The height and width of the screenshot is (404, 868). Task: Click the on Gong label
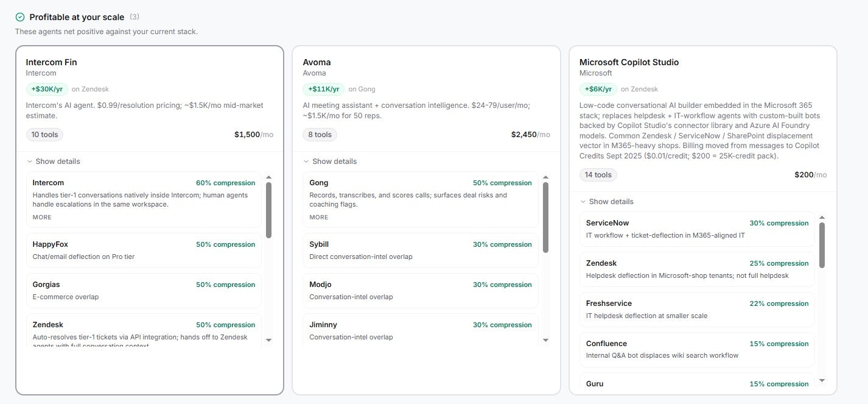coord(362,90)
